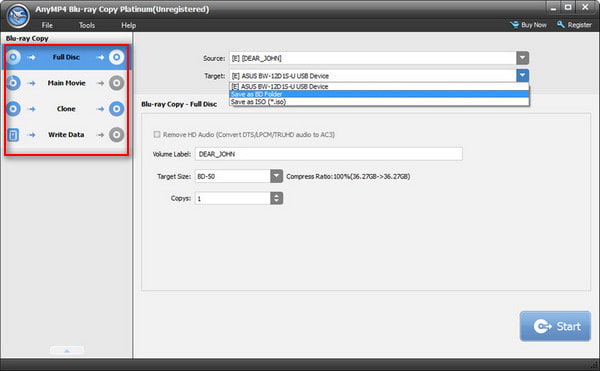The height and width of the screenshot is (371, 600).
Task: Collapse the sidebar using the up-arrow expander
Action: [67, 350]
